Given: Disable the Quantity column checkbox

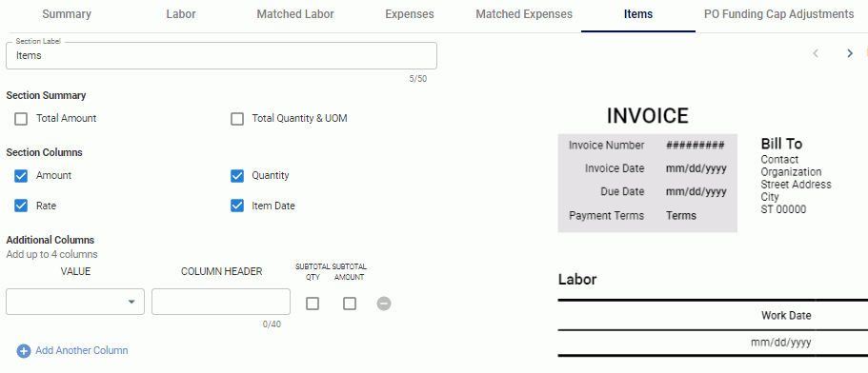Looking at the screenshot, I should (x=237, y=176).
